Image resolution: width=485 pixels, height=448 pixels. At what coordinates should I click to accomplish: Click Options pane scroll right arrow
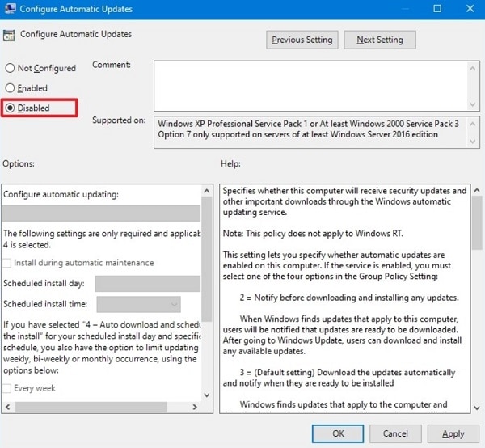pyautogui.click(x=195, y=407)
